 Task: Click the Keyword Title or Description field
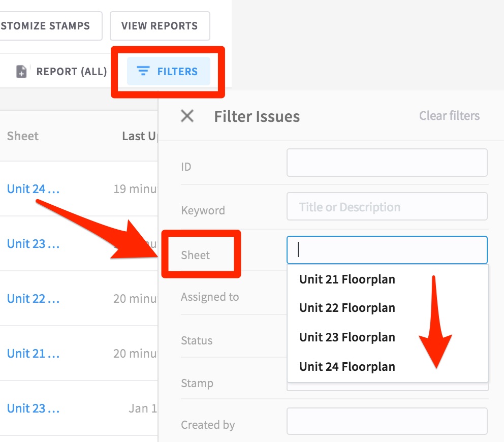387,206
